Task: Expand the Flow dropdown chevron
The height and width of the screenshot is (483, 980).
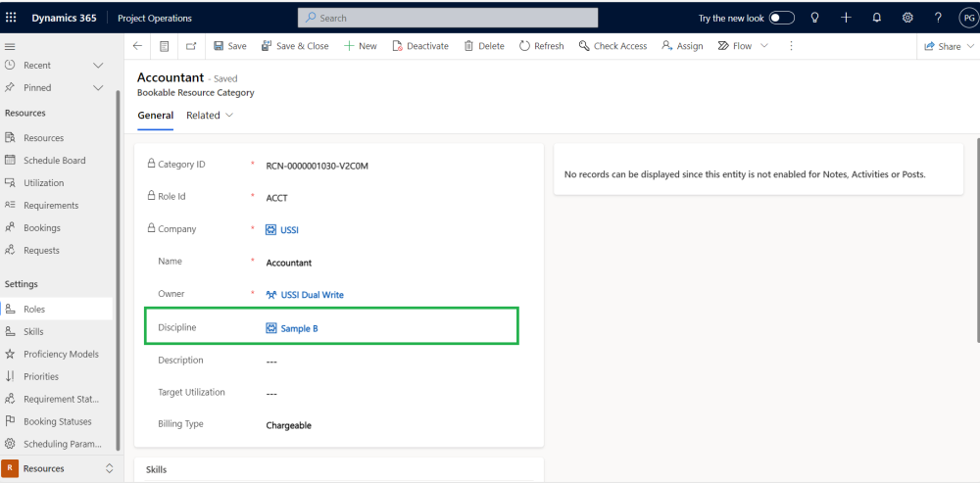Action: (763, 46)
